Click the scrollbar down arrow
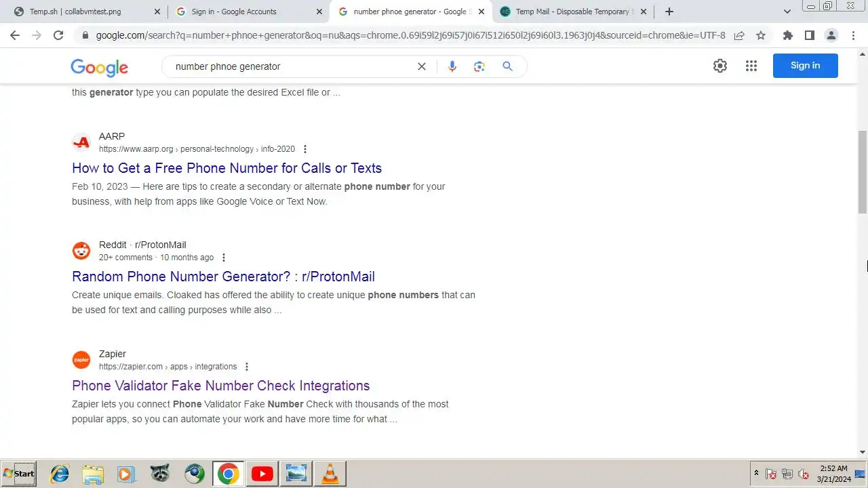The width and height of the screenshot is (868, 488). (863, 452)
